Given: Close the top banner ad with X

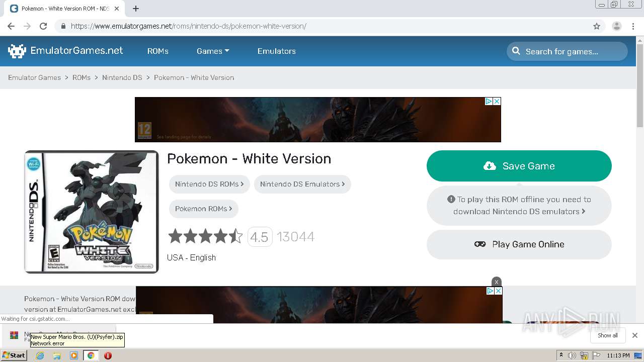Looking at the screenshot, I should click(x=497, y=101).
